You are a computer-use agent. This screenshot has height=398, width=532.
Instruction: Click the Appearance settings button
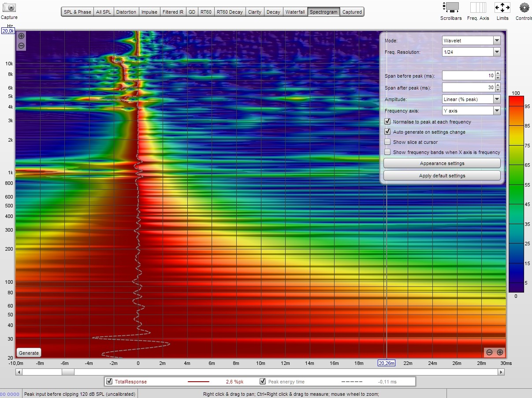click(x=442, y=163)
